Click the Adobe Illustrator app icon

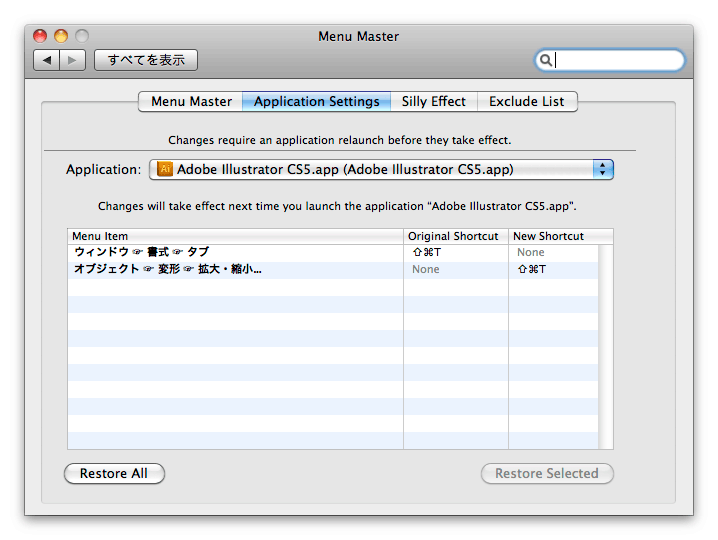point(165,169)
